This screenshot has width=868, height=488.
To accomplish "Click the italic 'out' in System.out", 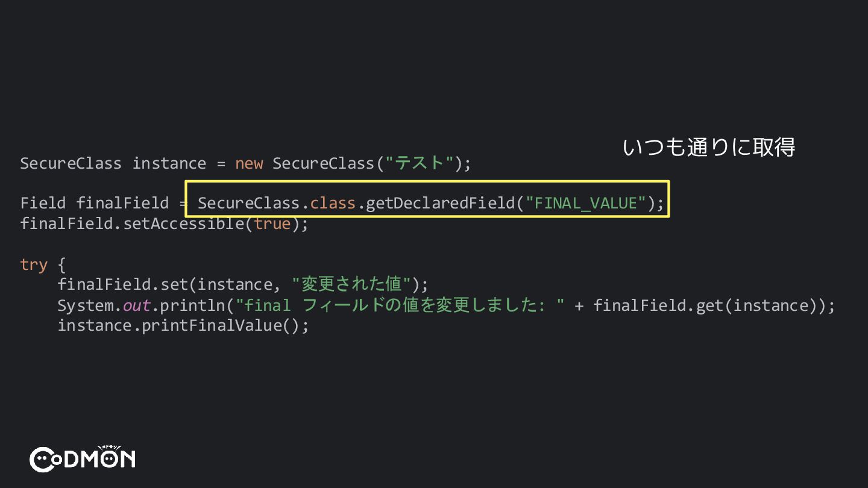I will tap(137, 305).
